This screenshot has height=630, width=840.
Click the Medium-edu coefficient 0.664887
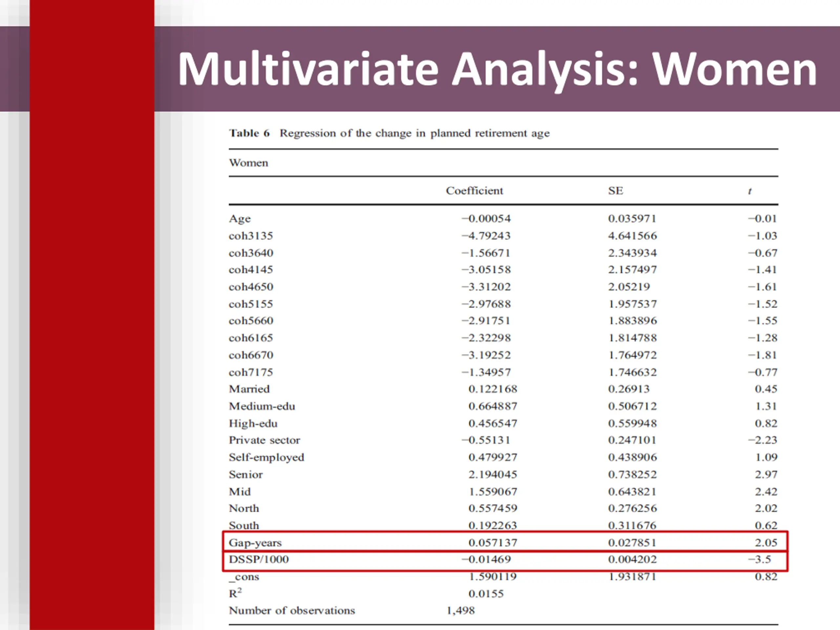(493, 406)
